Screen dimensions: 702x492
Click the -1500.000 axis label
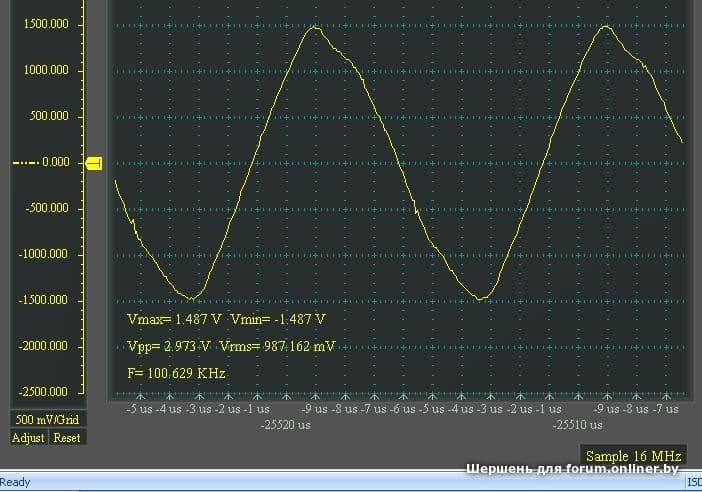(x=43, y=300)
